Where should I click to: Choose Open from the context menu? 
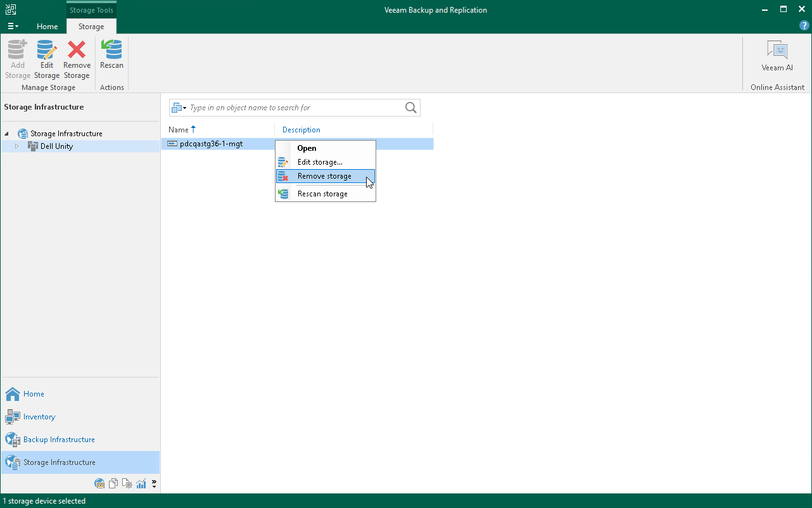326,148
